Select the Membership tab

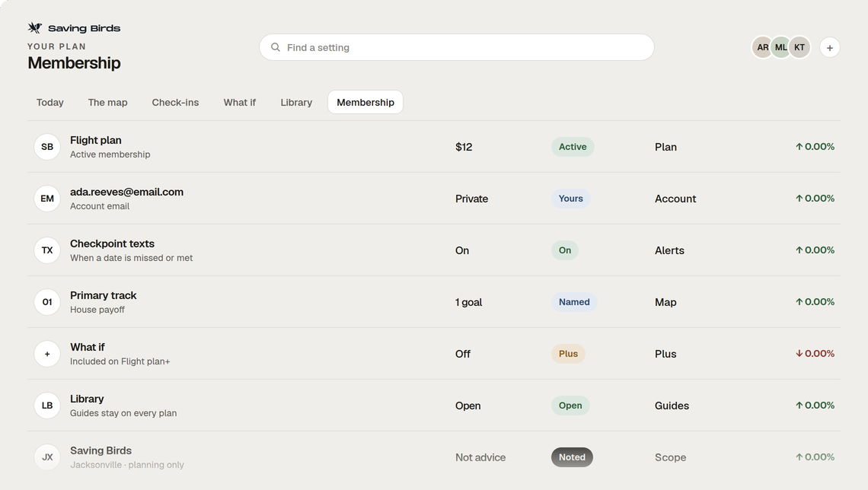pos(365,102)
